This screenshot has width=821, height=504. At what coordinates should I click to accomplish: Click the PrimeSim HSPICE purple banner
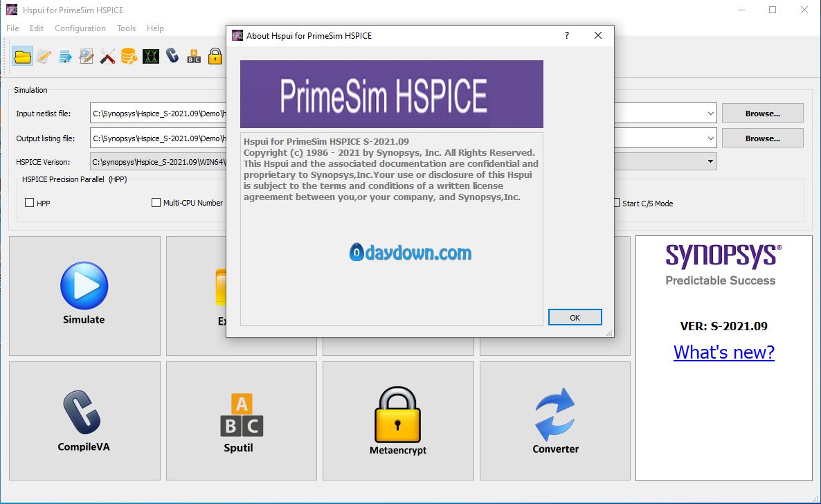pyautogui.click(x=392, y=94)
